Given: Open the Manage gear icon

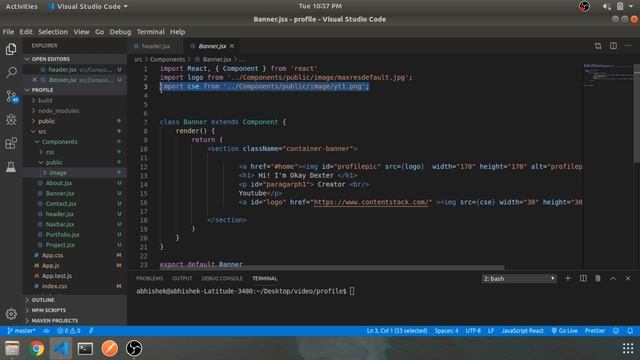Looking at the screenshot, I should point(11,313).
